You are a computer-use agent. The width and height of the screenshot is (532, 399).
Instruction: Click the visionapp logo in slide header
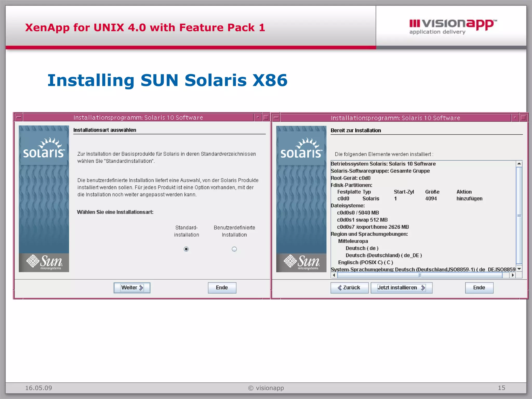453,27
